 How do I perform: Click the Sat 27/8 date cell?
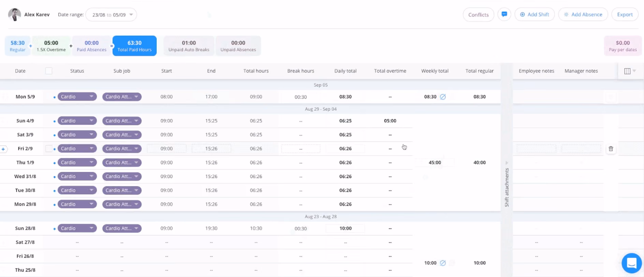click(x=25, y=242)
